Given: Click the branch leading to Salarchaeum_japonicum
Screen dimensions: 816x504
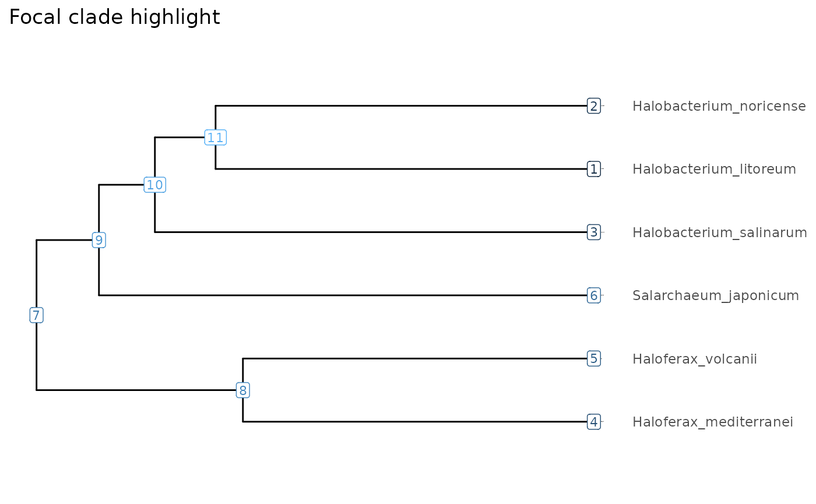Looking at the screenshot, I should click(343, 295).
